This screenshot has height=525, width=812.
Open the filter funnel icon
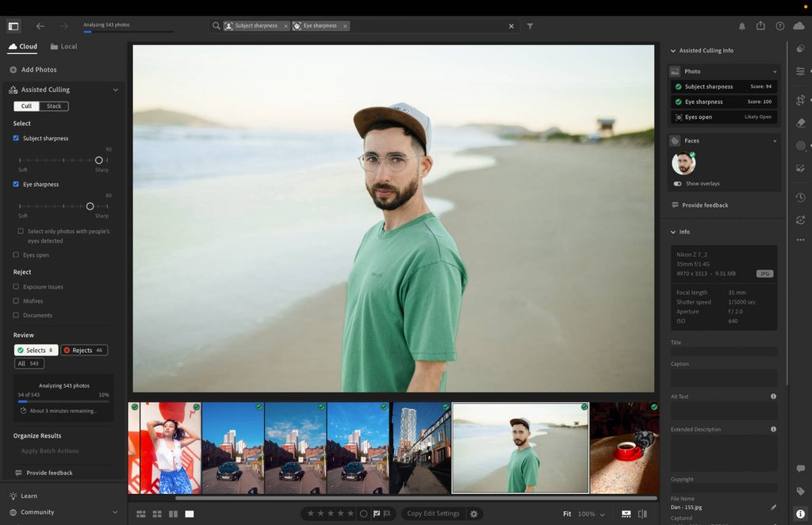pyautogui.click(x=530, y=26)
